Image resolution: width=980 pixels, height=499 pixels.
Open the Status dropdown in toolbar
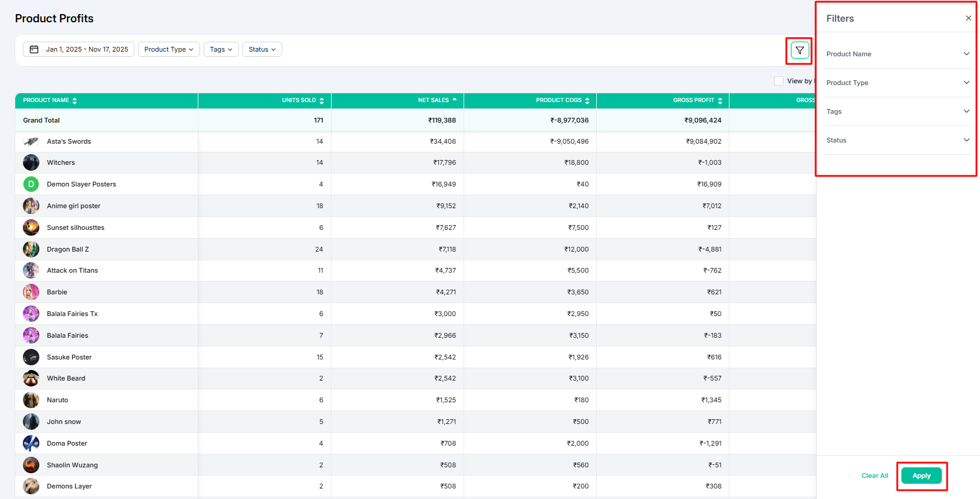point(262,49)
